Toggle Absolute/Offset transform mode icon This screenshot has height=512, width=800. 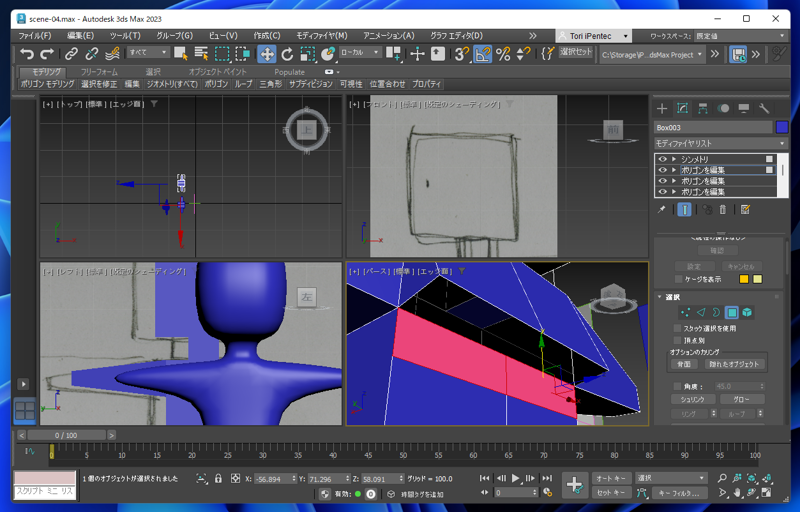pos(235,478)
